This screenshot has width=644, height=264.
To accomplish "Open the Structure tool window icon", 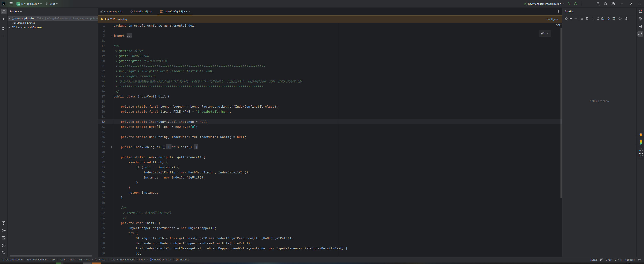I will (x=4, y=28).
